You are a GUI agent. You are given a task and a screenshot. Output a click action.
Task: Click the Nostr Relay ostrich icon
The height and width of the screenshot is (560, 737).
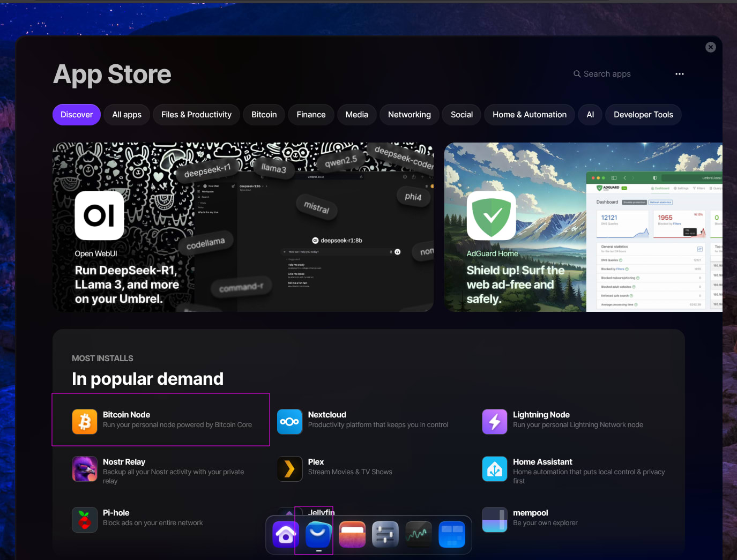(x=85, y=469)
